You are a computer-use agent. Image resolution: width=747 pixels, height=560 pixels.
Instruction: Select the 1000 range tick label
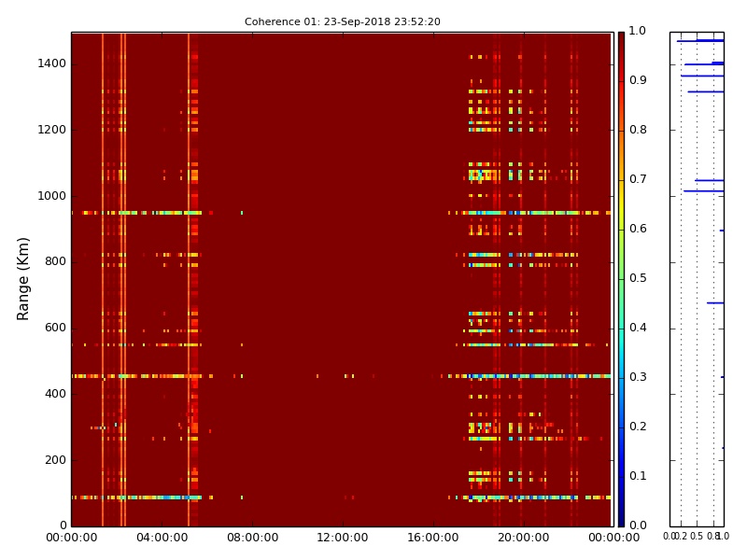[51, 196]
